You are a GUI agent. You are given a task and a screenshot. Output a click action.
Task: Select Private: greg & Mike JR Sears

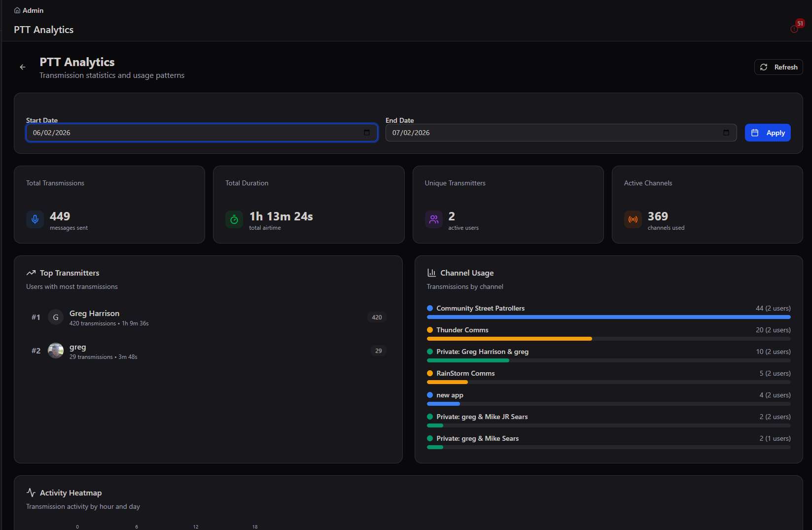pyautogui.click(x=482, y=417)
